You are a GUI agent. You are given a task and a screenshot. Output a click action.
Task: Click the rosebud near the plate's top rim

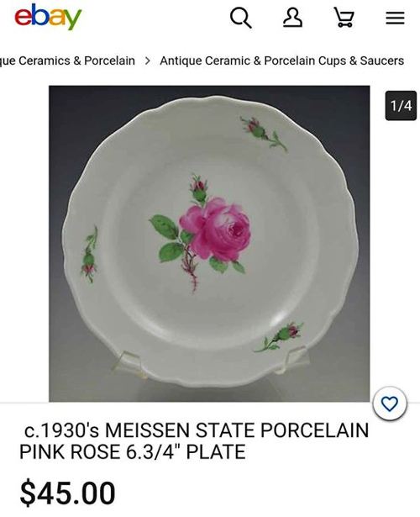(263, 135)
